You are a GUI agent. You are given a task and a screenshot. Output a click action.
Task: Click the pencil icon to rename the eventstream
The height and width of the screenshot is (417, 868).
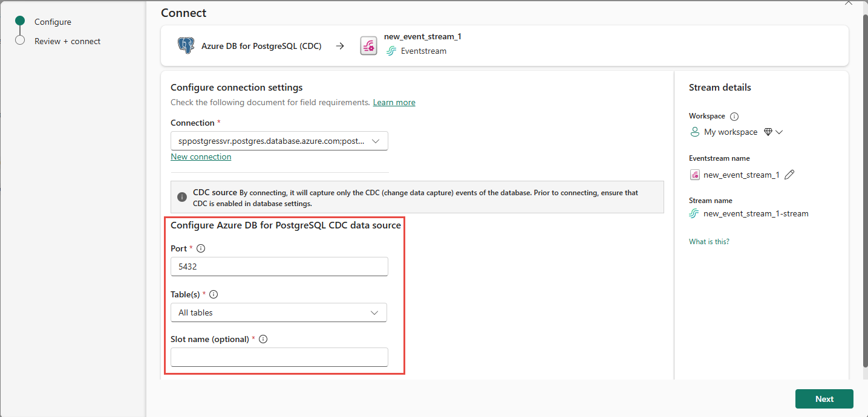[x=789, y=174]
